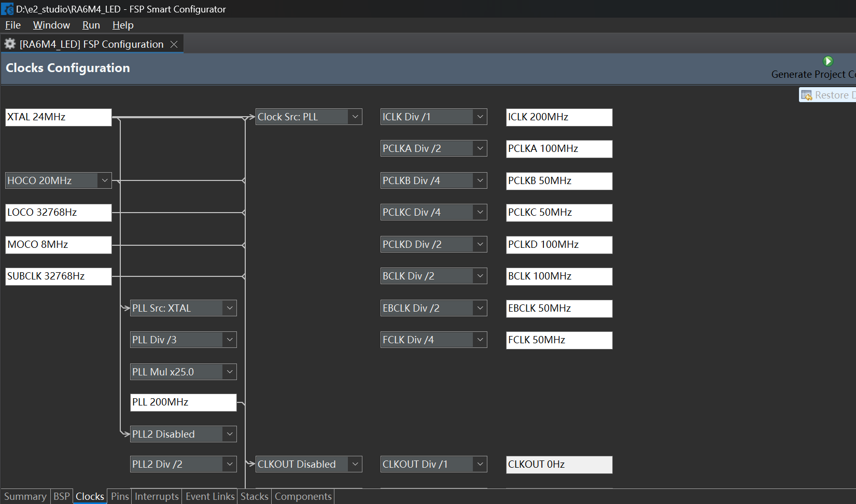
Task: Expand the Clock Src: PLL dropdown
Action: 355,117
